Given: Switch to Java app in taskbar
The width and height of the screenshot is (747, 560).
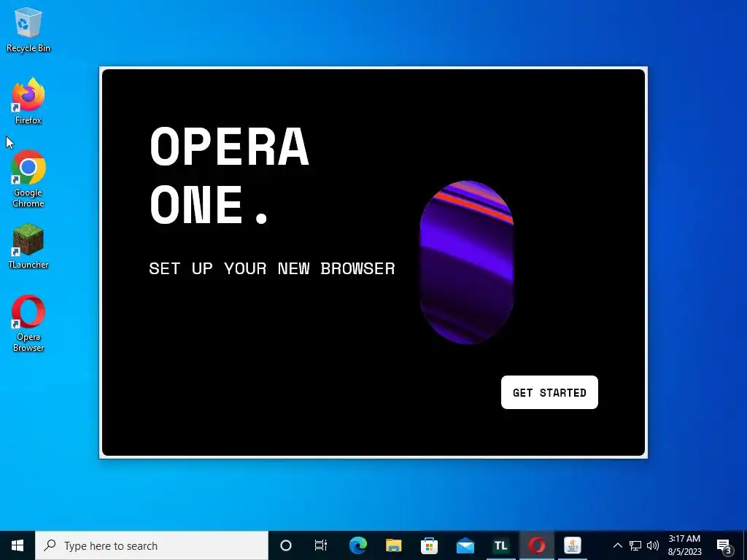Looking at the screenshot, I should (572, 545).
